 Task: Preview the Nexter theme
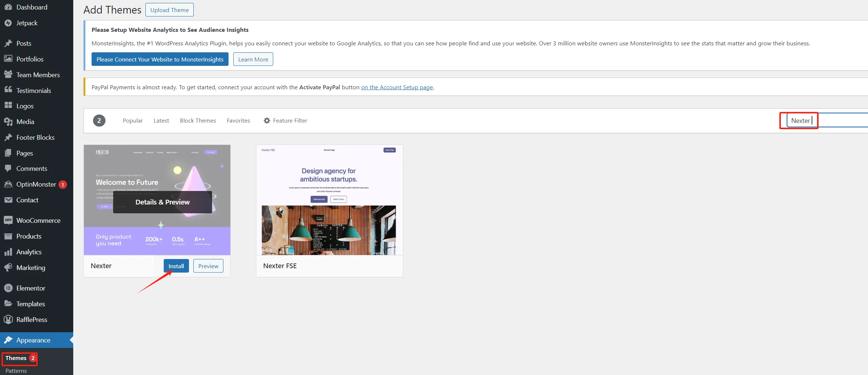click(x=208, y=266)
